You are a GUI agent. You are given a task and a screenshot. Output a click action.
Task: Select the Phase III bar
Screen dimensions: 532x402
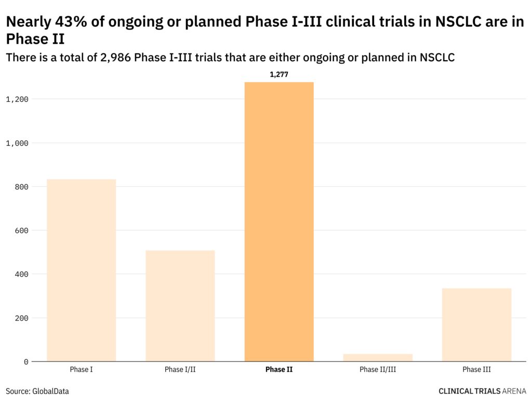pos(476,325)
